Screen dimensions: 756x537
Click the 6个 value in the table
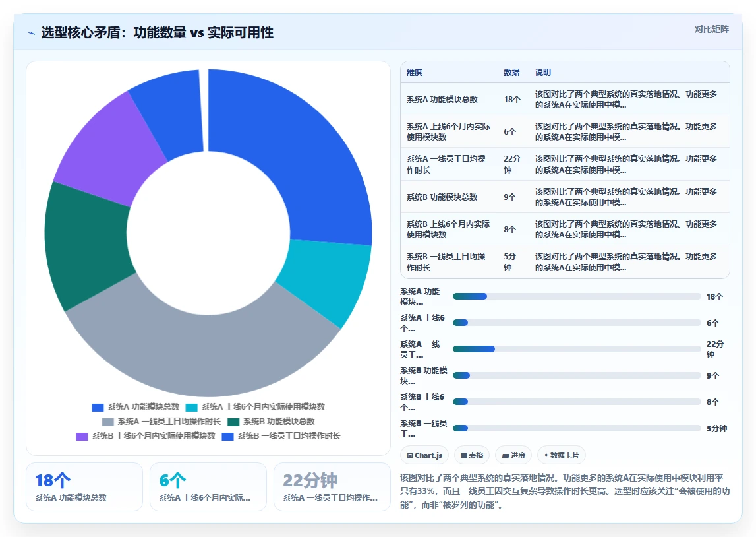(509, 132)
